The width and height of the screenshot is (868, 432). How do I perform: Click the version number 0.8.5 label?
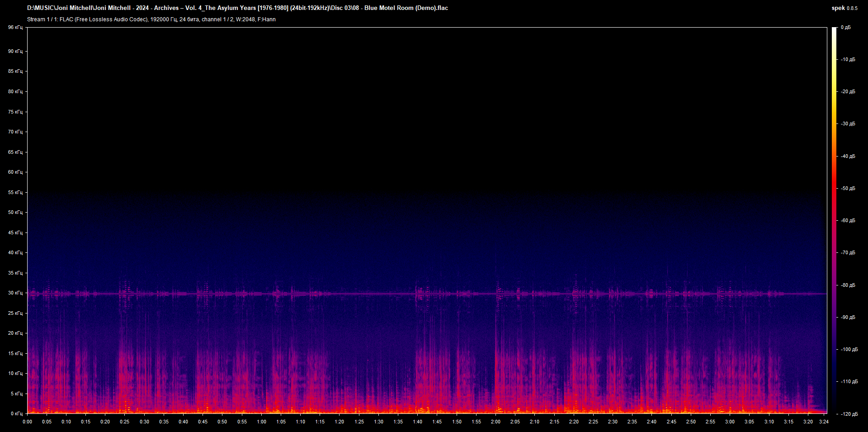(851, 8)
